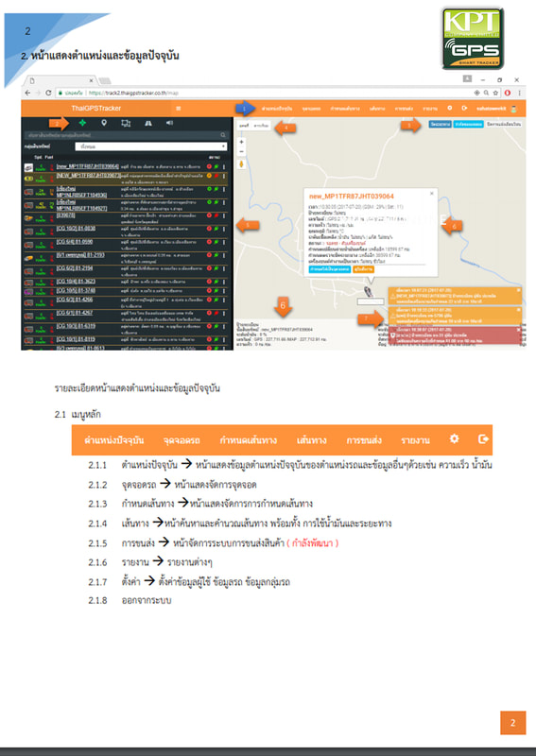The height and width of the screenshot is (756, 536).
Task: Open the road icon tab in sidebar
Action: click(148, 124)
